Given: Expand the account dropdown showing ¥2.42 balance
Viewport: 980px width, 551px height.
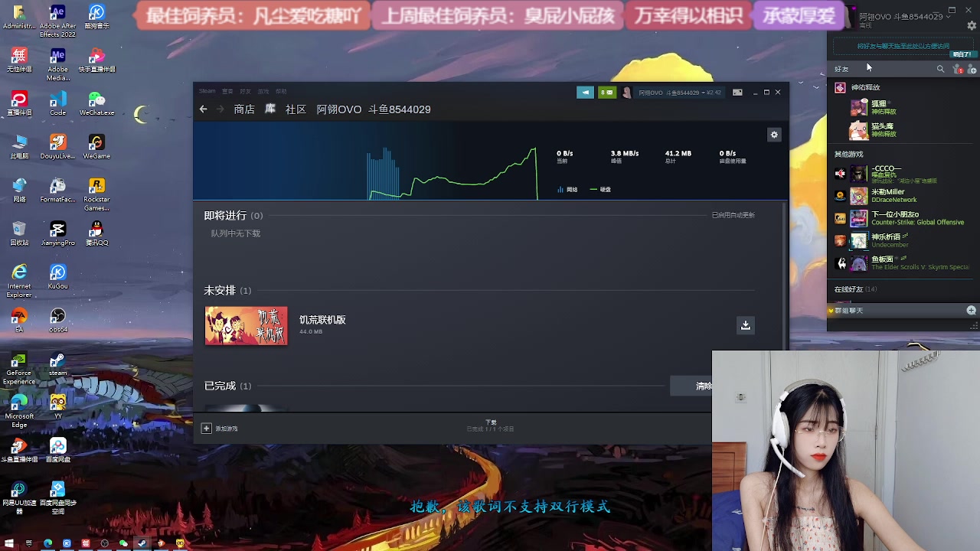Looking at the screenshot, I should 680,93.
